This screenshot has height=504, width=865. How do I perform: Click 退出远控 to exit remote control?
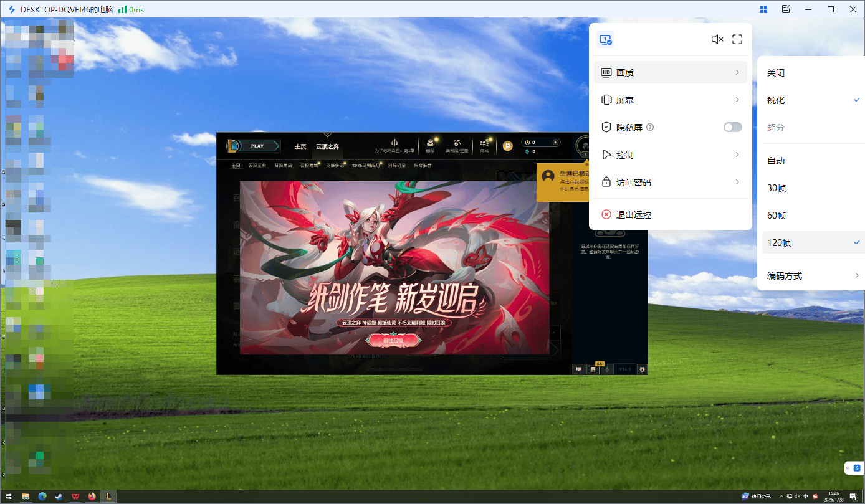632,214
